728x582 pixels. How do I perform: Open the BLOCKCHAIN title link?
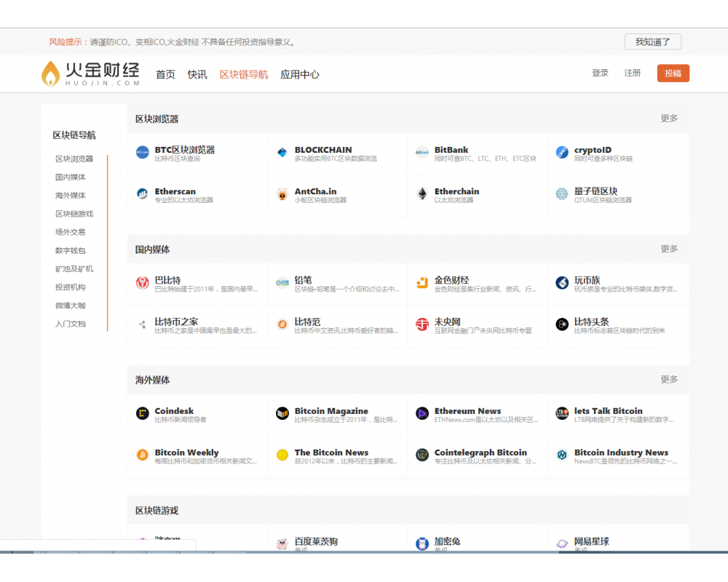point(323,150)
